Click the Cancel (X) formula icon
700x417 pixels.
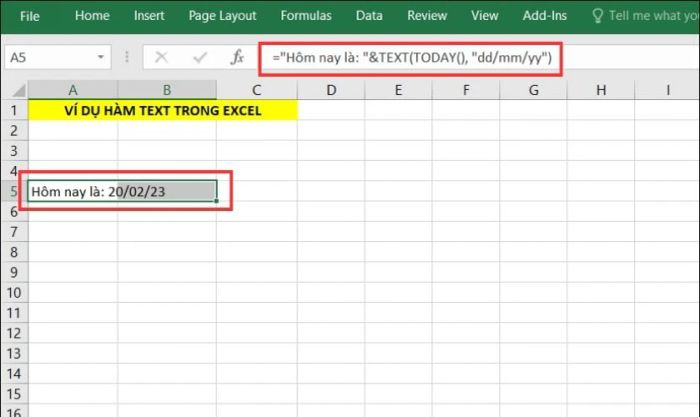(161, 57)
